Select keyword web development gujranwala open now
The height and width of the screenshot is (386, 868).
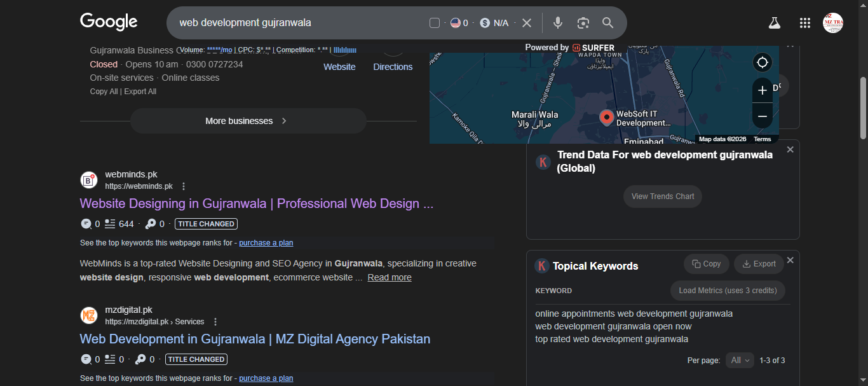pos(613,326)
